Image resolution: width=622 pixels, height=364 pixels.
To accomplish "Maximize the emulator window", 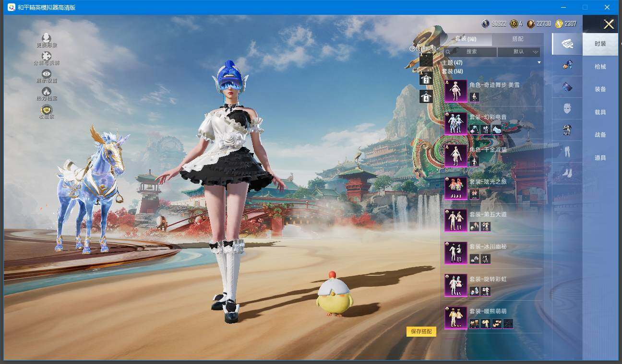I will point(585,7).
